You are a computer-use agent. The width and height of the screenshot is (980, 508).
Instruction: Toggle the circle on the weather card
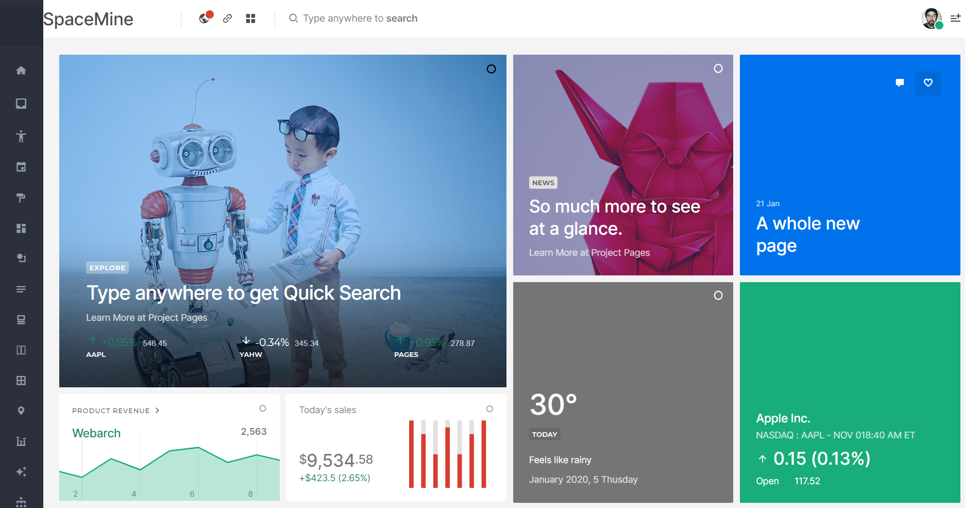718,296
